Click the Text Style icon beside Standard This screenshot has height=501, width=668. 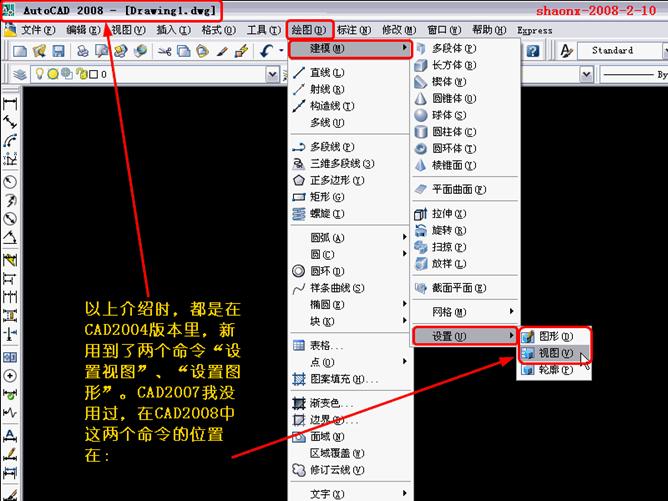(566, 51)
